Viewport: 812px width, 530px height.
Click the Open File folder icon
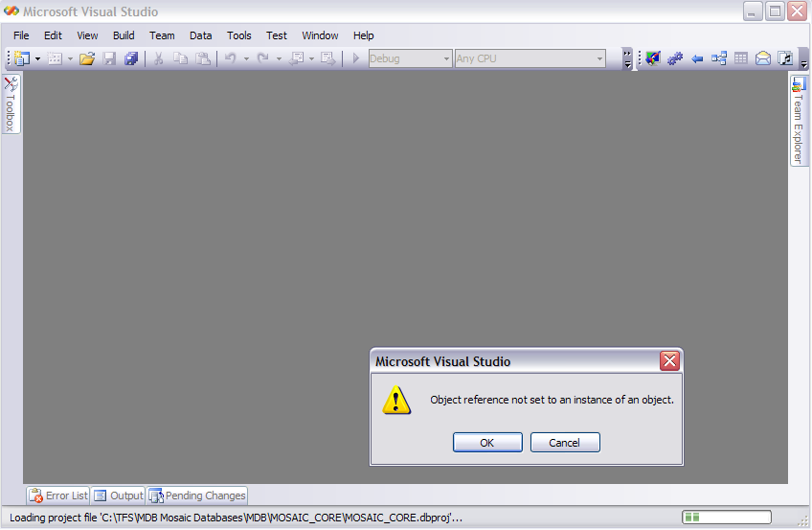[x=87, y=58]
